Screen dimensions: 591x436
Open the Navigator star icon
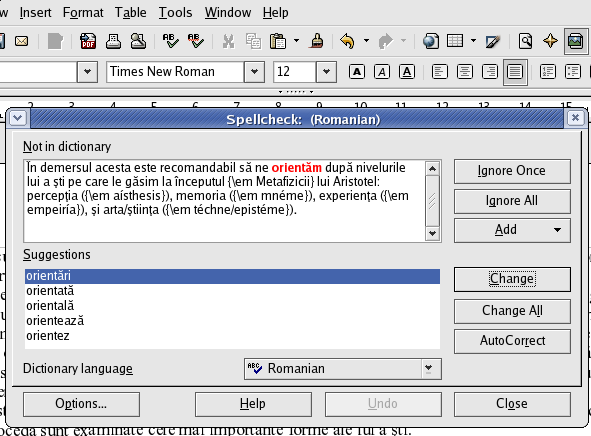tap(550, 41)
